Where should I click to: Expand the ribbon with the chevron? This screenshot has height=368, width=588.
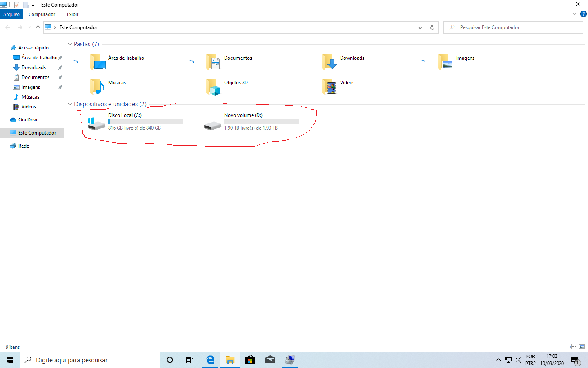575,14
